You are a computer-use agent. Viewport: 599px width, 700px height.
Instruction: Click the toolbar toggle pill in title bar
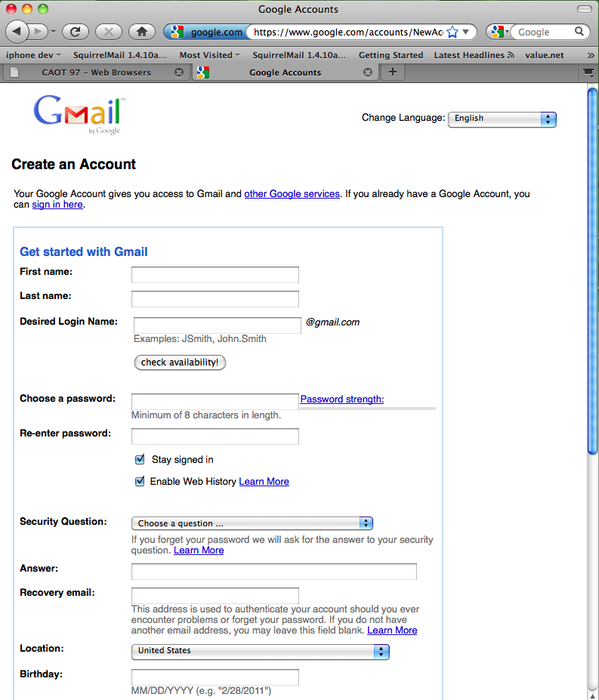pos(584,9)
